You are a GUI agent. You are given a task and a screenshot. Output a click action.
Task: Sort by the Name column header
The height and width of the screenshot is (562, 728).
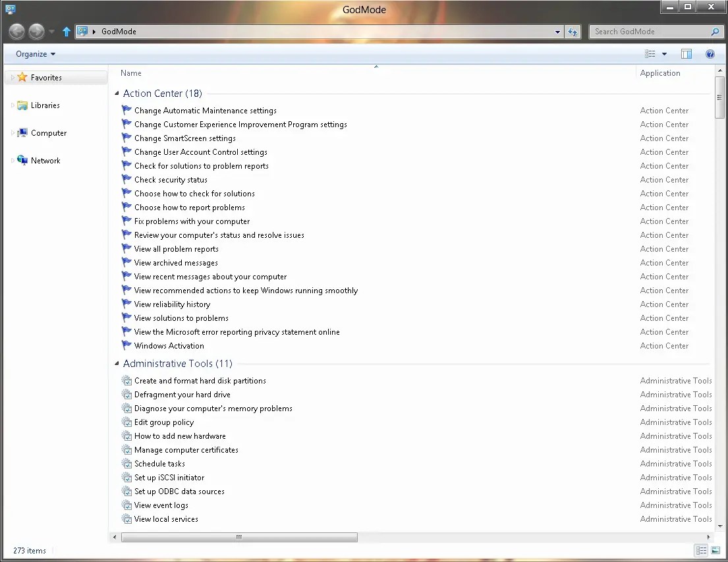(131, 73)
